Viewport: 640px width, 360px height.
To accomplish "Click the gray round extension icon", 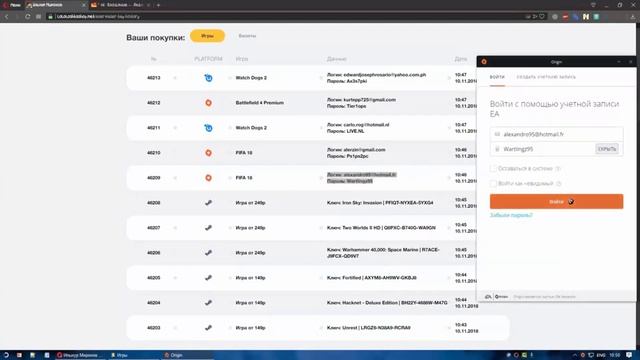I will coord(555,17).
